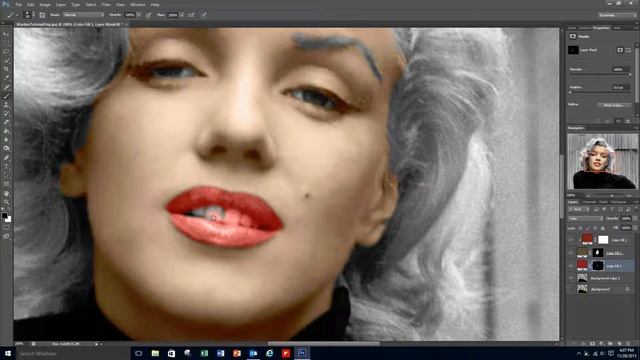Hide the Background copy 2 layer

pos(571,278)
